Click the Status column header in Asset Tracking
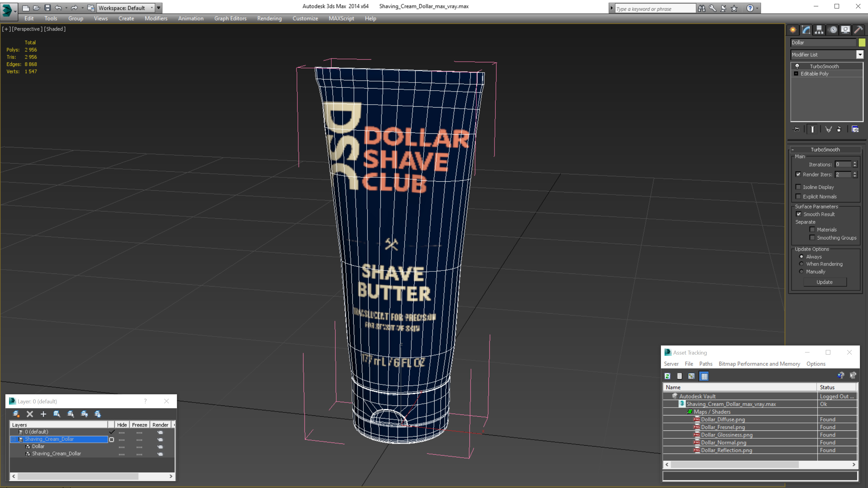The image size is (868, 488). pyautogui.click(x=837, y=387)
